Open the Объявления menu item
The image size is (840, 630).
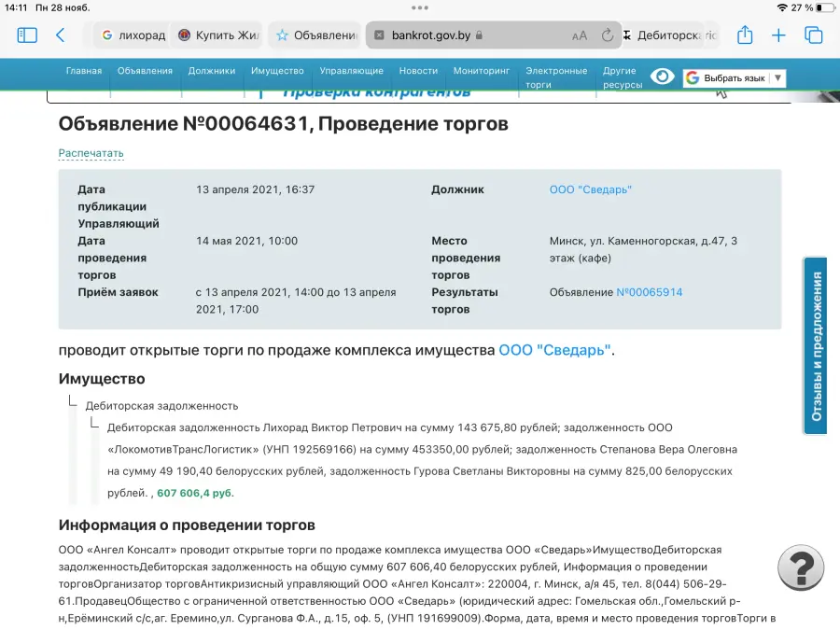tap(146, 71)
